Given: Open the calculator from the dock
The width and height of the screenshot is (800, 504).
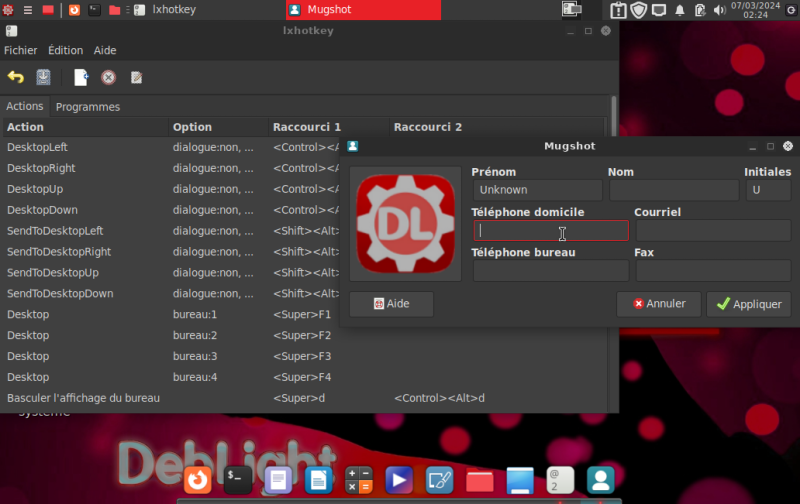Looking at the screenshot, I should (x=359, y=481).
